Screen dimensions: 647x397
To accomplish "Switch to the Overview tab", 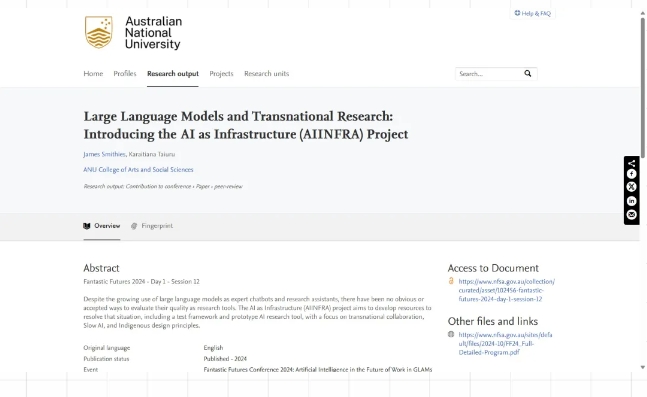I will coord(102,226).
